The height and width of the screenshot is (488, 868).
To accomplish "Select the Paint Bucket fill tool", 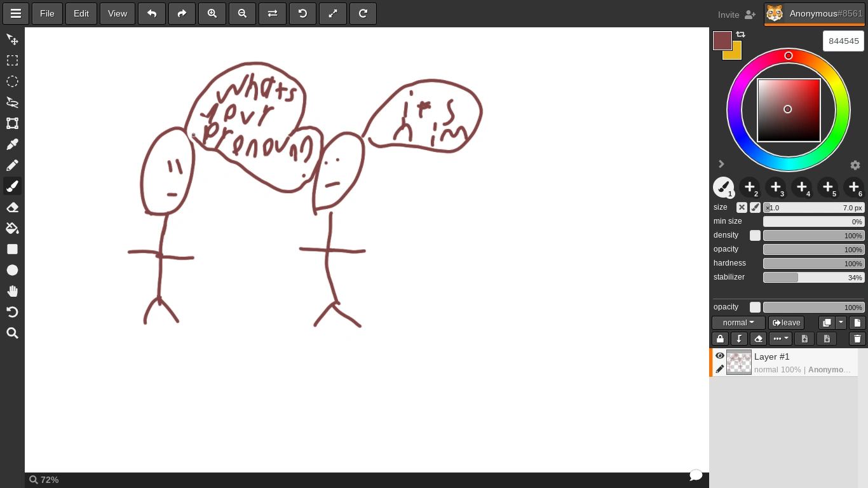I will tap(12, 228).
